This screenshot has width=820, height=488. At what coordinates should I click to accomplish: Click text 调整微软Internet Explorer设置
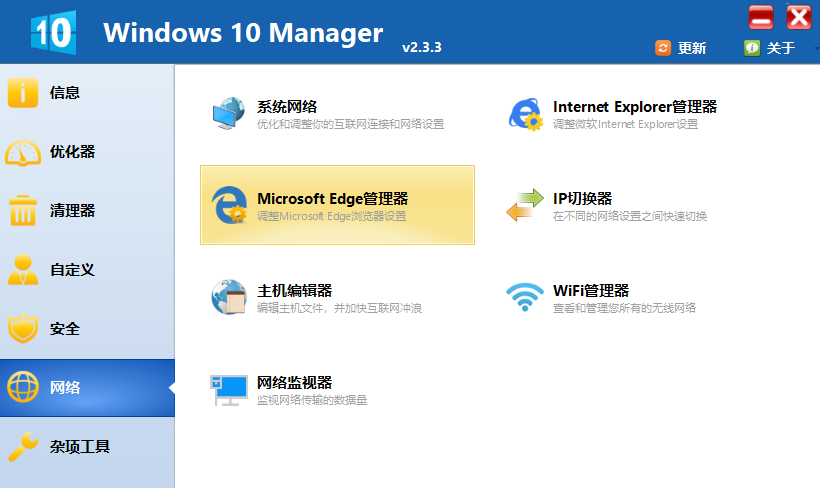(x=625, y=124)
